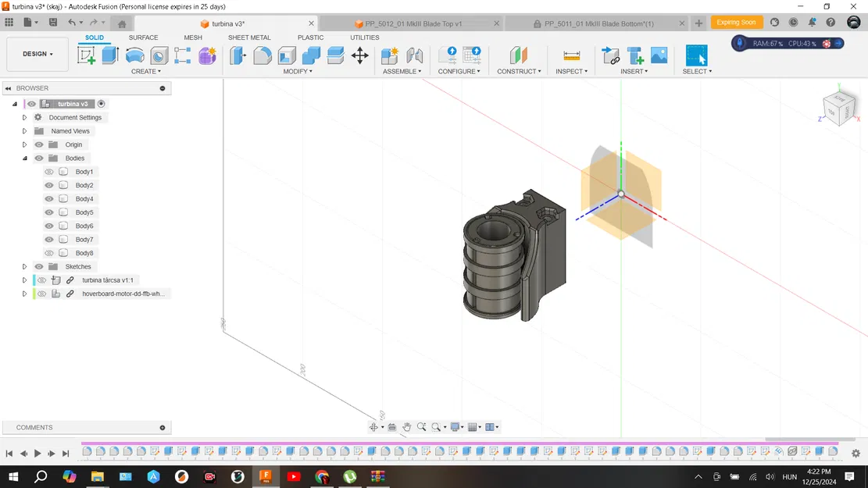Select the Extrude tool in the toolbar

point(110,55)
